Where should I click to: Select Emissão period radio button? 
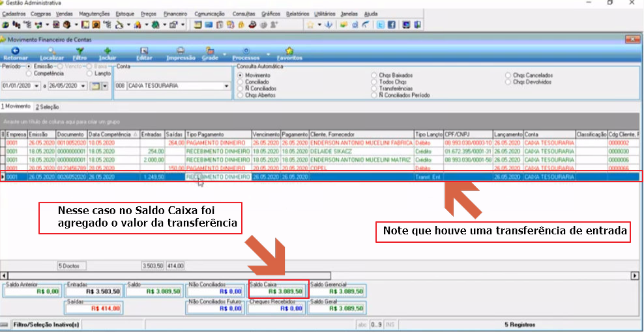coord(29,66)
